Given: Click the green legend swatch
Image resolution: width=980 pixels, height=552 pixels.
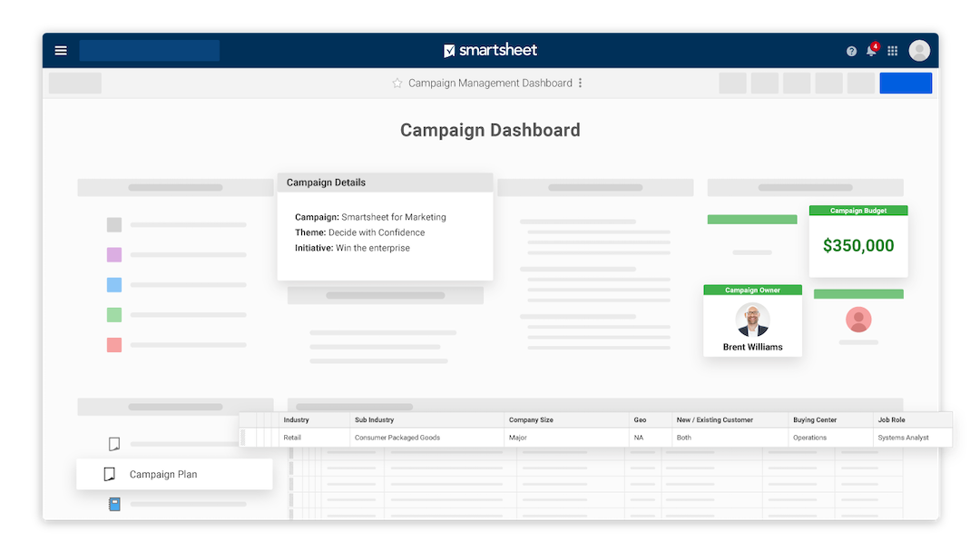Looking at the screenshot, I should pos(114,315).
